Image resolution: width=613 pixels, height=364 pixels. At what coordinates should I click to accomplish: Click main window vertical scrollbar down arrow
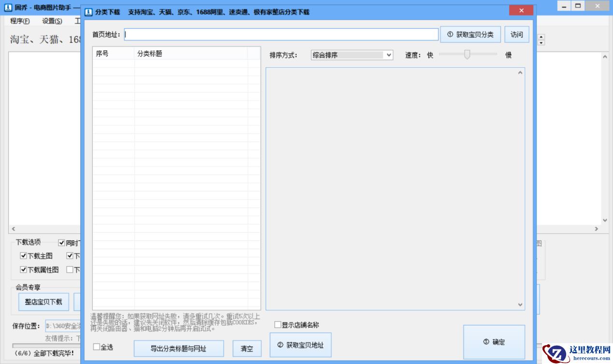605,220
